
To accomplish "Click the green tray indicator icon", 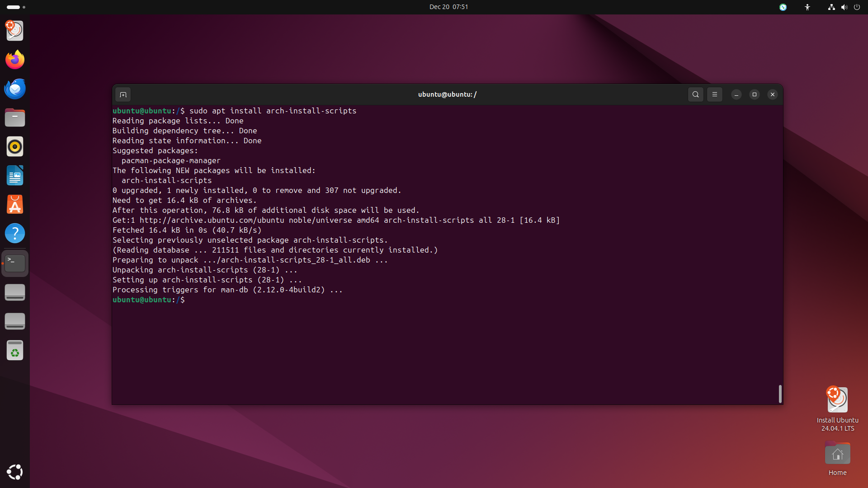I will tap(783, 7).
